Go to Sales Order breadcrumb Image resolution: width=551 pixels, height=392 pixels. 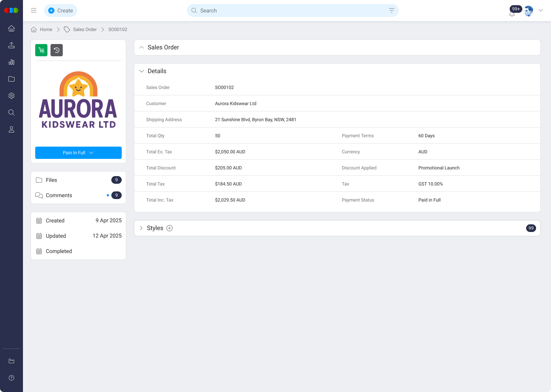[x=85, y=29]
